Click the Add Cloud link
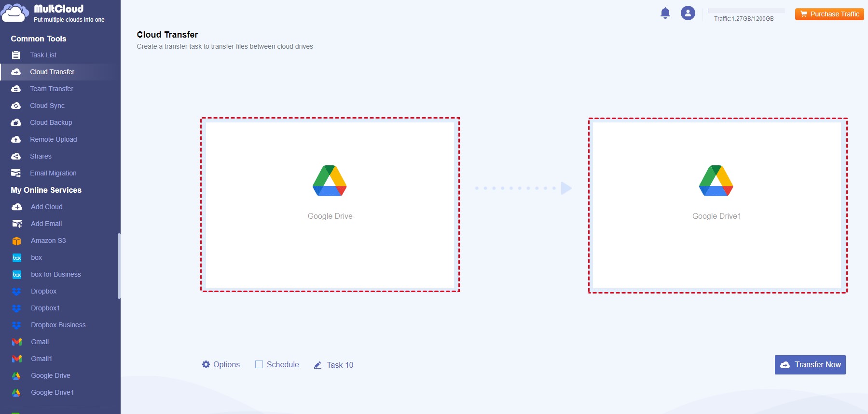 click(x=47, y=207)
